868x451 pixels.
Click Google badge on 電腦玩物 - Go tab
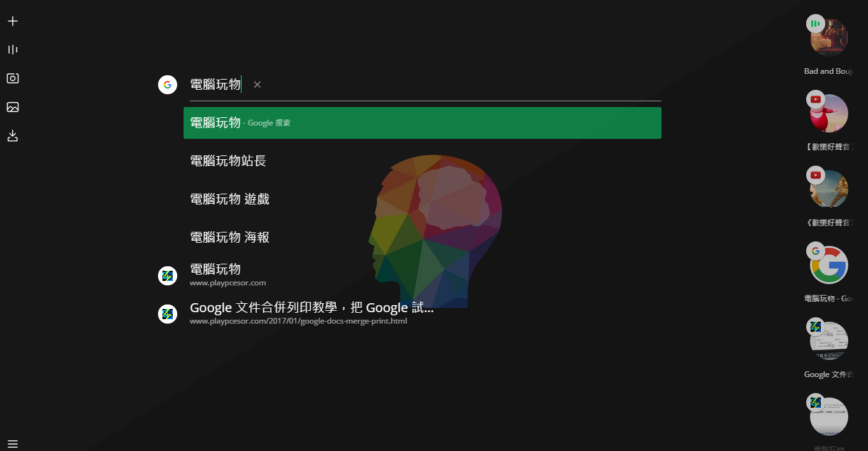[x=815, y=251]
